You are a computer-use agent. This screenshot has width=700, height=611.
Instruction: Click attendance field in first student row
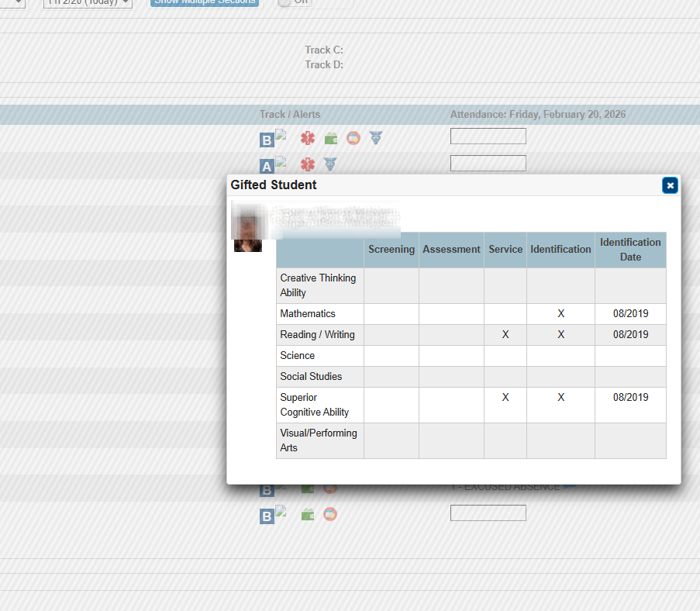[488, 136]
